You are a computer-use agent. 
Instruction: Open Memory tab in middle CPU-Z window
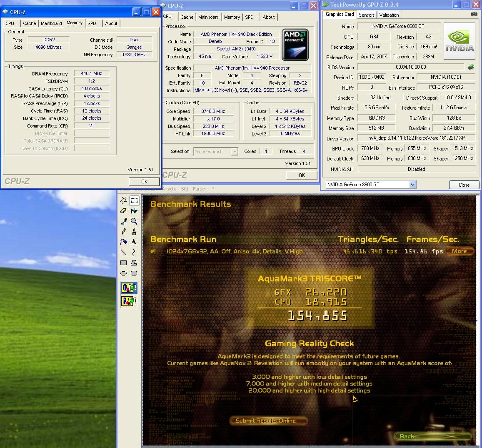(x=232, y=17)
